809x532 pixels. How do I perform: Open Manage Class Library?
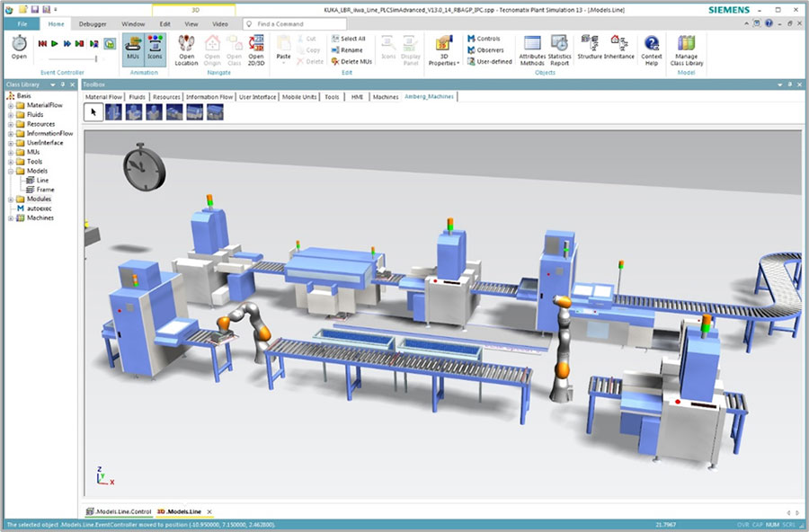click(x=686, y=49)
